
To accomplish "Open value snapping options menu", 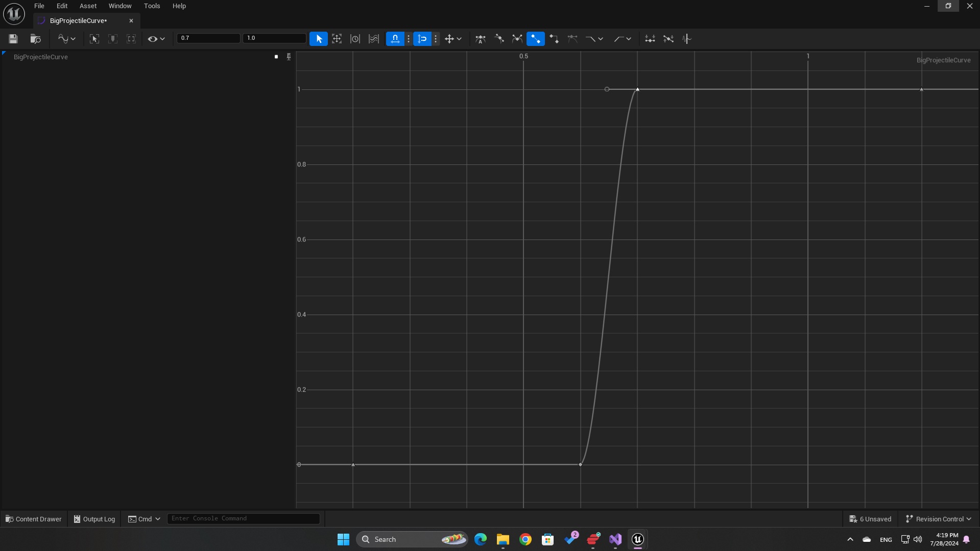I will tap(436, 39).
